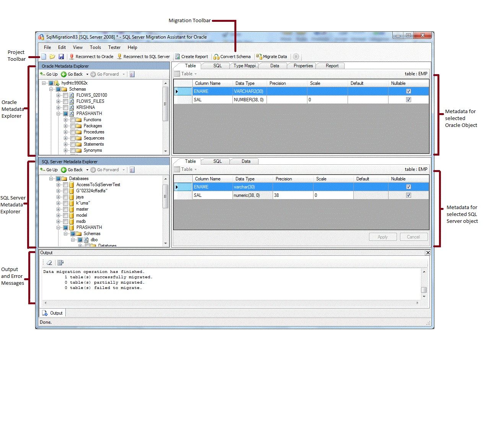Toggle the checkbox next to PRASHANTH schema
The width and height of the screenshot is (504, 422).
point(65,114)
